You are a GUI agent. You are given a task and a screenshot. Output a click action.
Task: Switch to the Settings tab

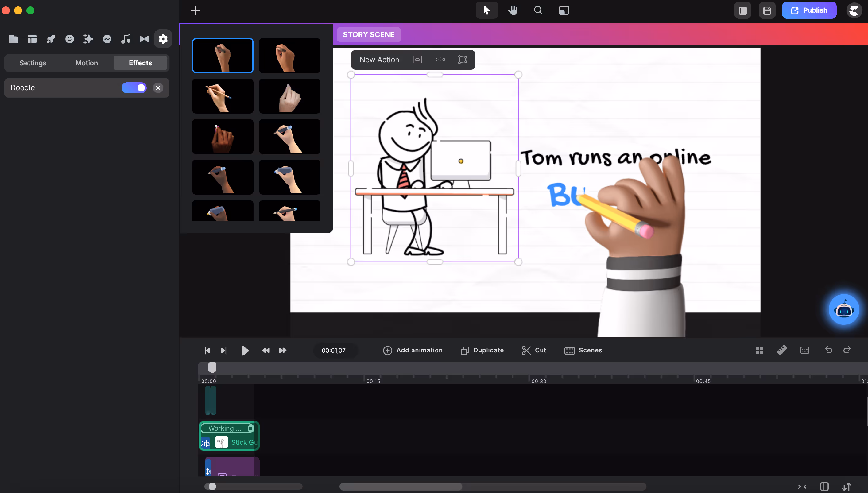point(33,63)
